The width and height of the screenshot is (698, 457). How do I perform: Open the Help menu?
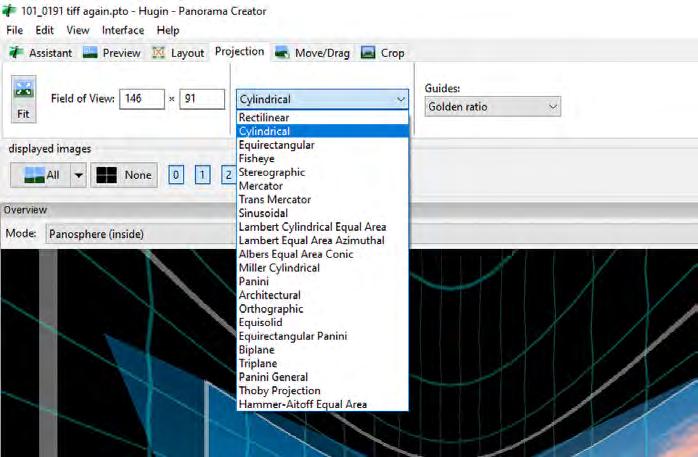pos(168,30)
